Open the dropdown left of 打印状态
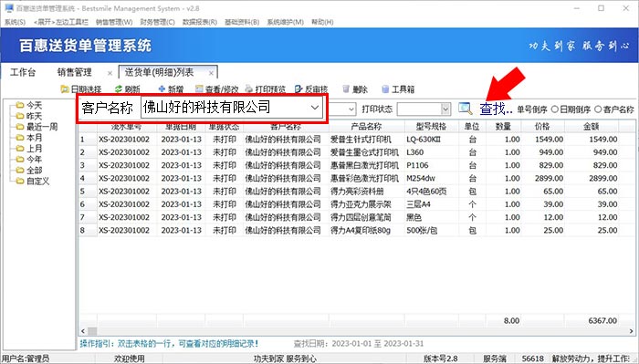 pos(351,109)
